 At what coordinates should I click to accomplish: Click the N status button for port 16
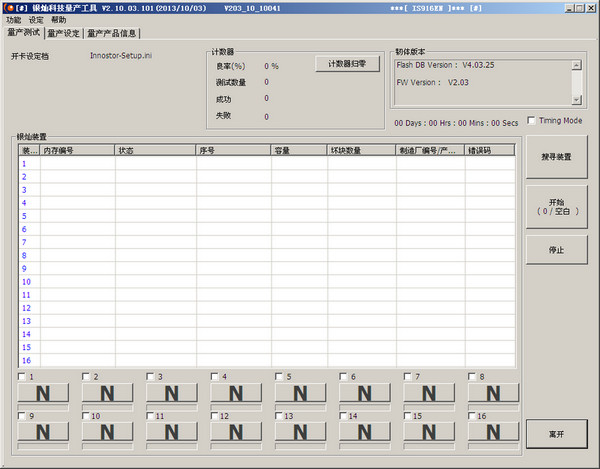click(x=493, y=432)
